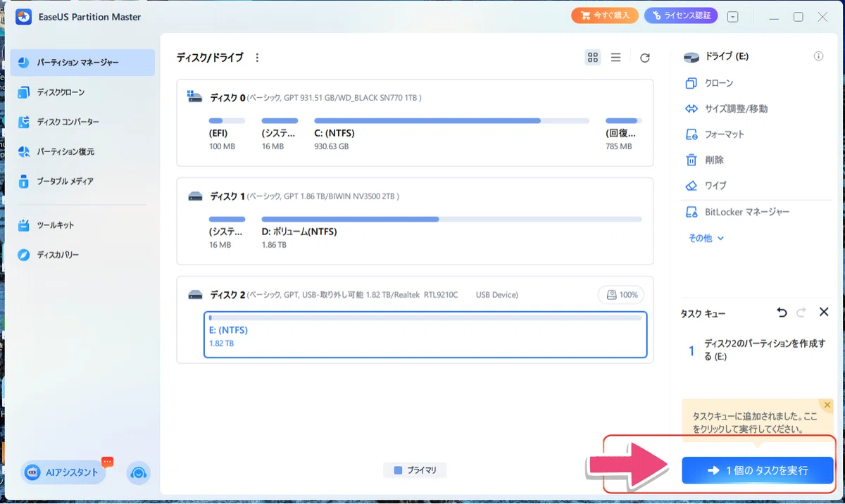The height and width of the screenshot is (504, 845).
Task: Select the D: ボリューム(NTFS) partition
Action: click(451, 233)
